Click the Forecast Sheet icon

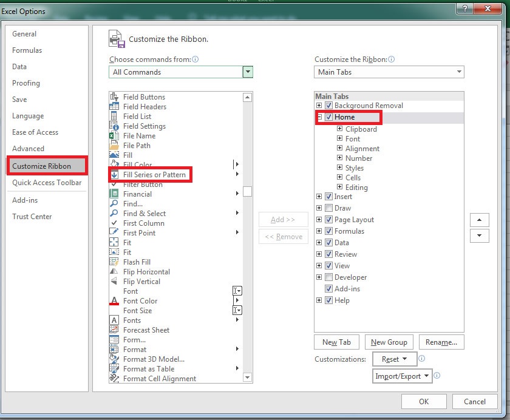click(x=114, y=330)
